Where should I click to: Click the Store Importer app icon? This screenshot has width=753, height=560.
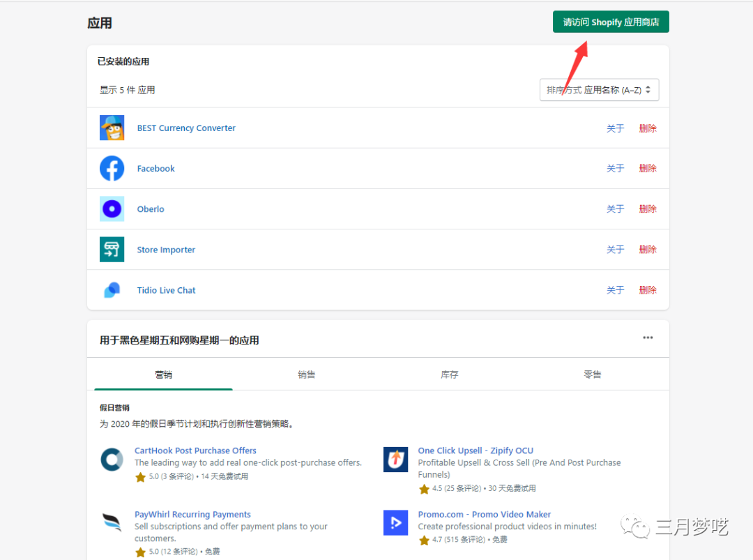pos(112,250)
